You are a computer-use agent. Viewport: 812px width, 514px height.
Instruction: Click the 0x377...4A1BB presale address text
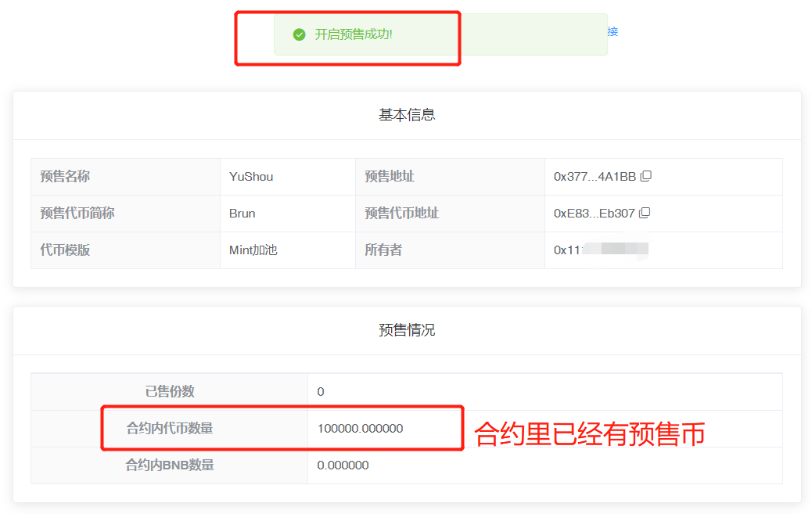coord(595,177)
